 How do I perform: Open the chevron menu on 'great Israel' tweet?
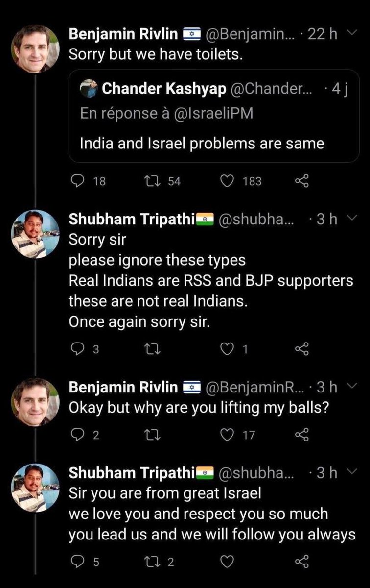click(349, 473)
